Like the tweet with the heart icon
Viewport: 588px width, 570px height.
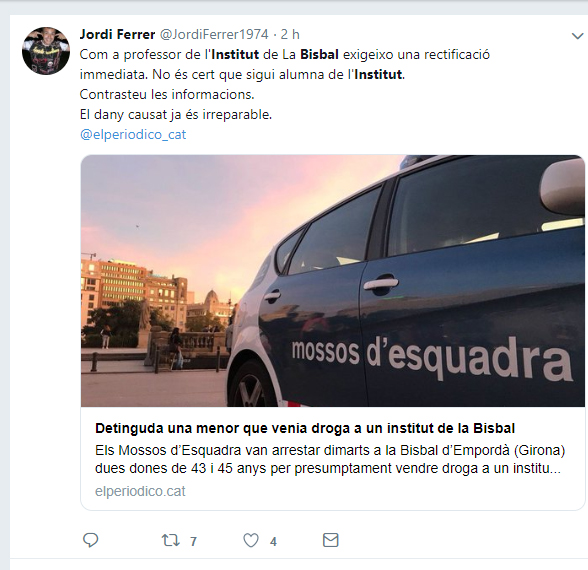(x=251, y=540)
